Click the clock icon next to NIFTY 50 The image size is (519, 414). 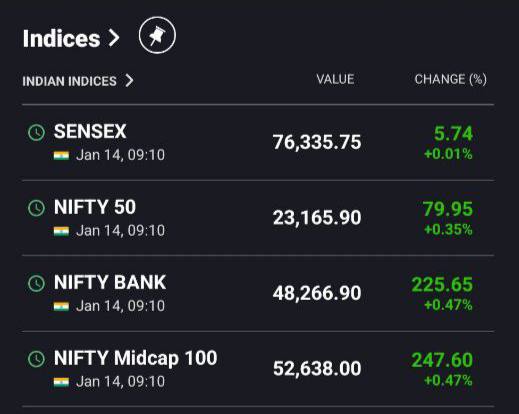click(36, 208)
